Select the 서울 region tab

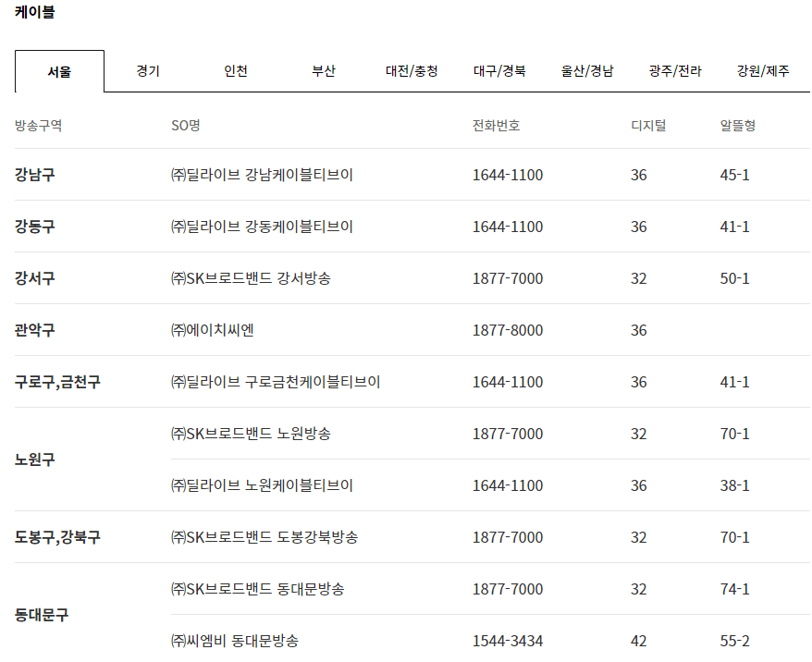pos(59,71)
